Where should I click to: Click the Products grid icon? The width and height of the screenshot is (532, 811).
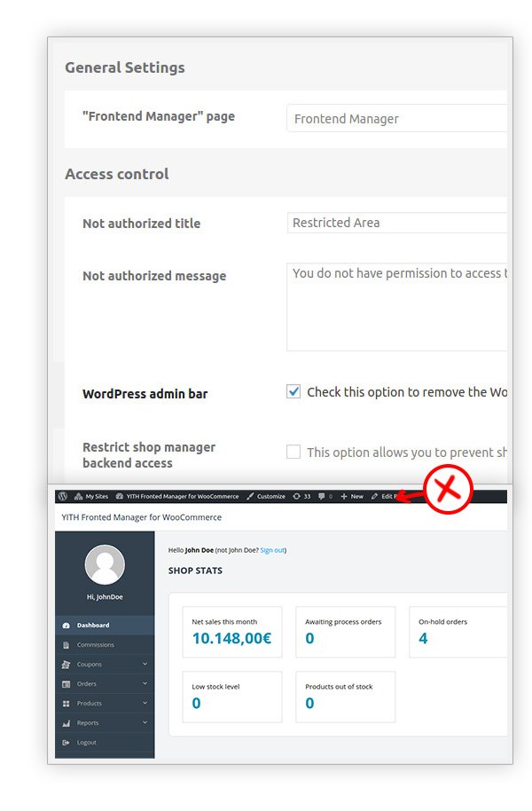[x=66, y=703]
